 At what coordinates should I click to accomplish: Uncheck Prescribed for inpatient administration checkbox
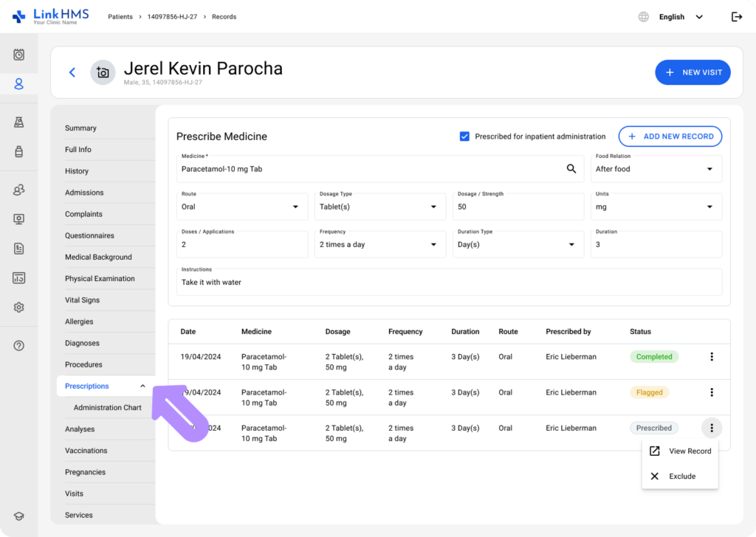coord(464,136)
